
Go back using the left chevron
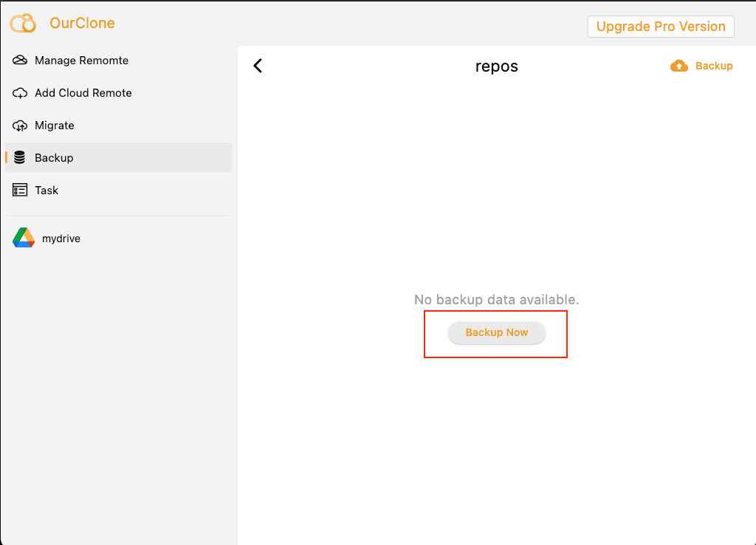258,66
